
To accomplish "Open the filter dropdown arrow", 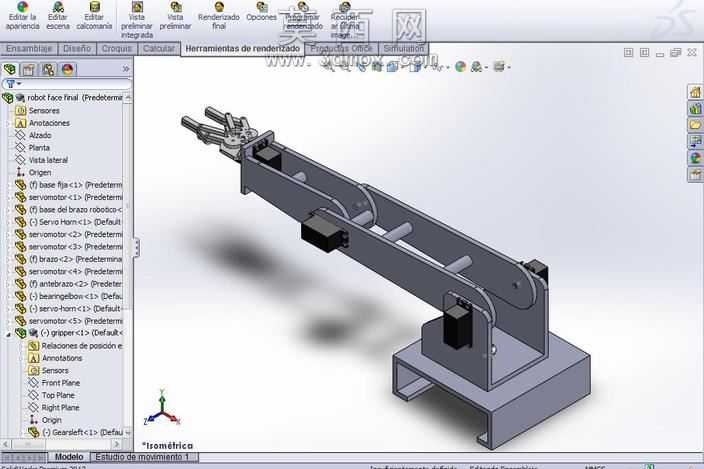I will click(19, 84).
